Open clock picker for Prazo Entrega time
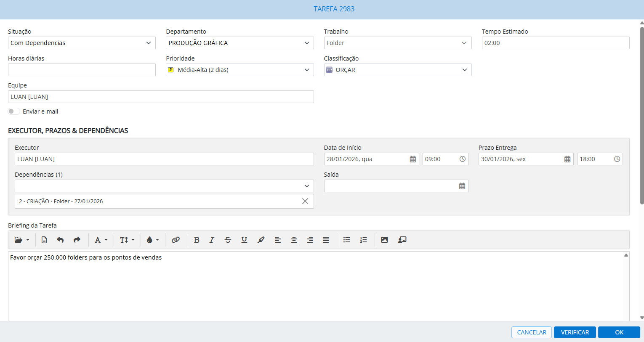This screenshot has width=644, height=342. pyautogui.click(x=617, y=159)
